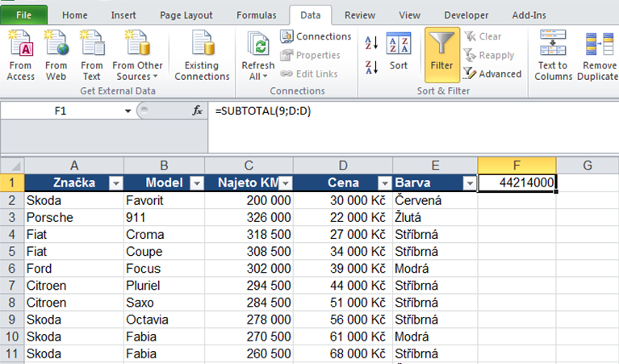Click cell with price 39 000 Kč
This screenshot has height=364, width=619.
pyautogui.click(x=343, y=269)
